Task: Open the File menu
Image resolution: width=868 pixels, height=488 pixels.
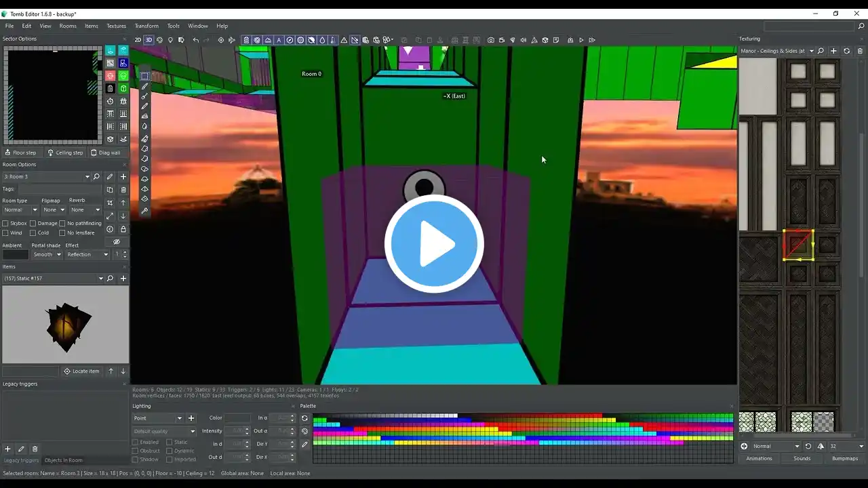Action: pos(9,26)
